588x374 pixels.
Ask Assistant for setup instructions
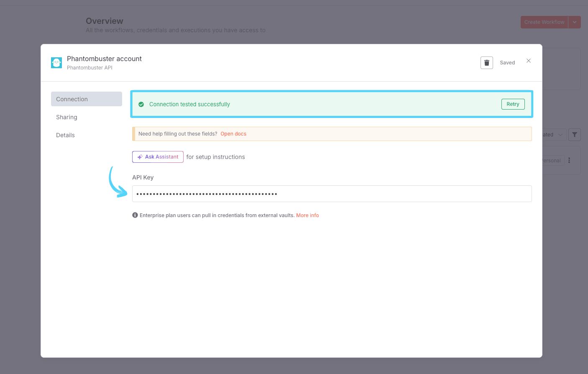[158, 157]
